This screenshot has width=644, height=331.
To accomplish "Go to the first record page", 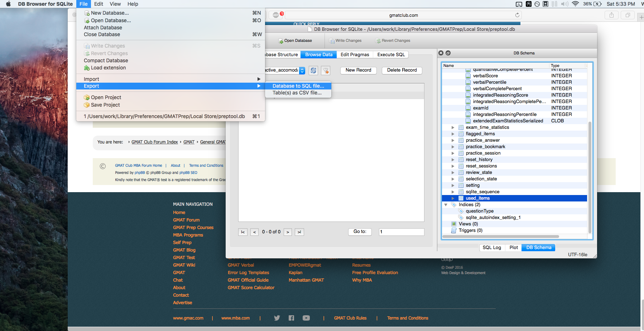I will (x=243, y=232).
